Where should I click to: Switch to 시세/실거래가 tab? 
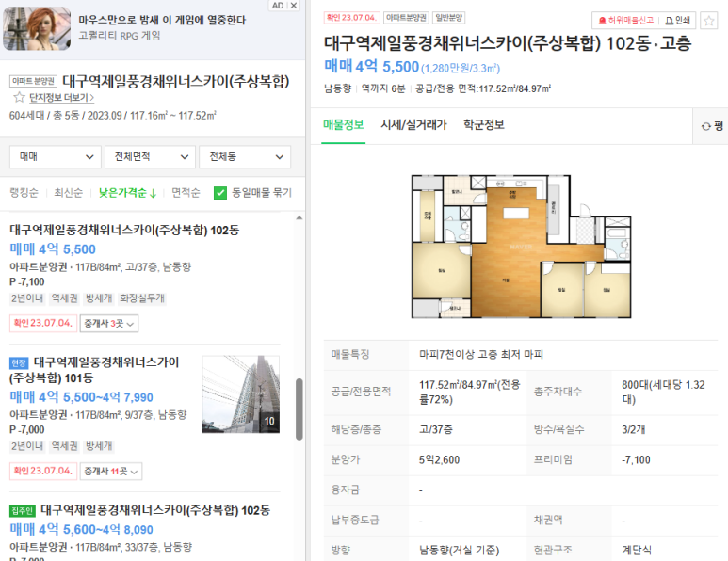click(413, 124)
